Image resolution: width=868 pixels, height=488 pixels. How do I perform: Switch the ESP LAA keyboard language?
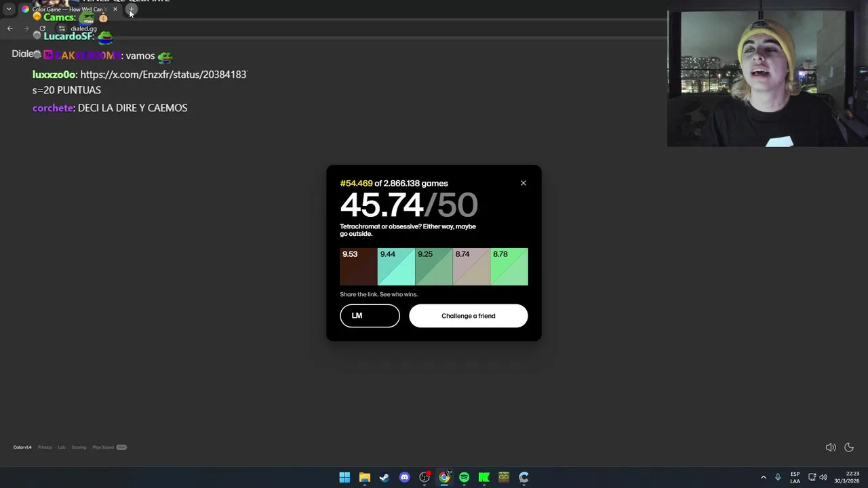pos(795,477)
